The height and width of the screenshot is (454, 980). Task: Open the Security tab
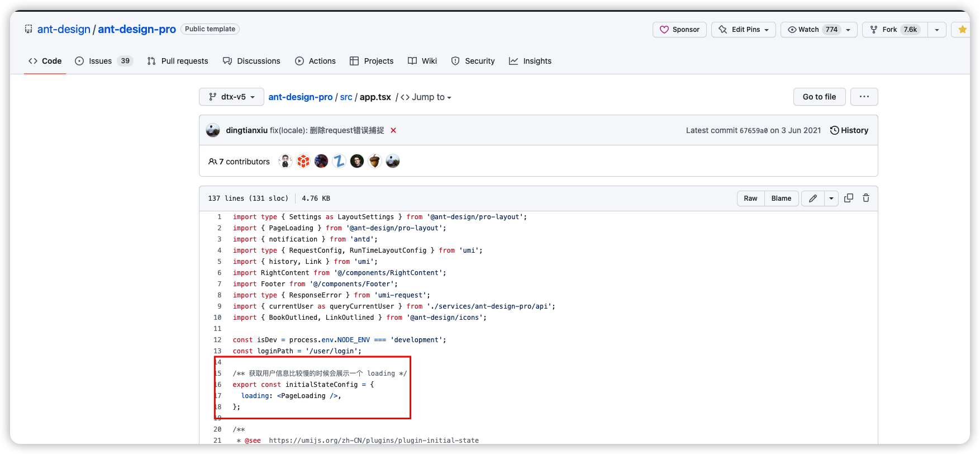click(473, 61)
